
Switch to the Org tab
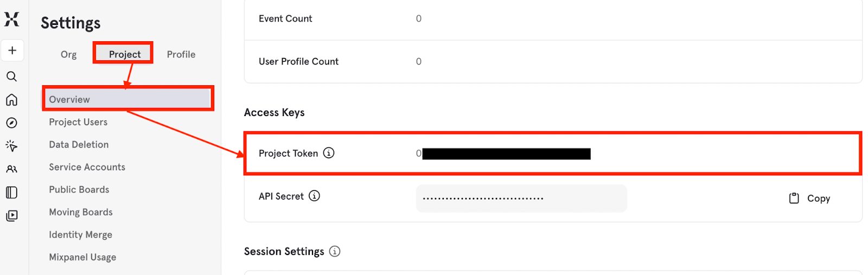[x=68, y=54]
